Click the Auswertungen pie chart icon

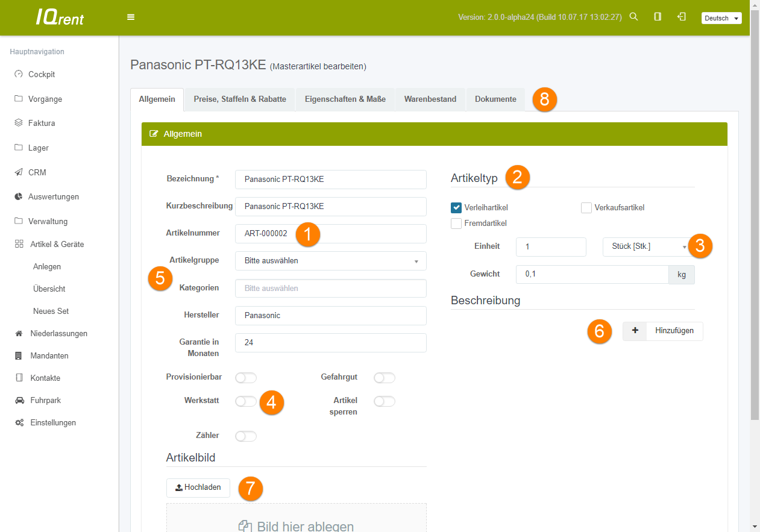[x=18, y=196]
